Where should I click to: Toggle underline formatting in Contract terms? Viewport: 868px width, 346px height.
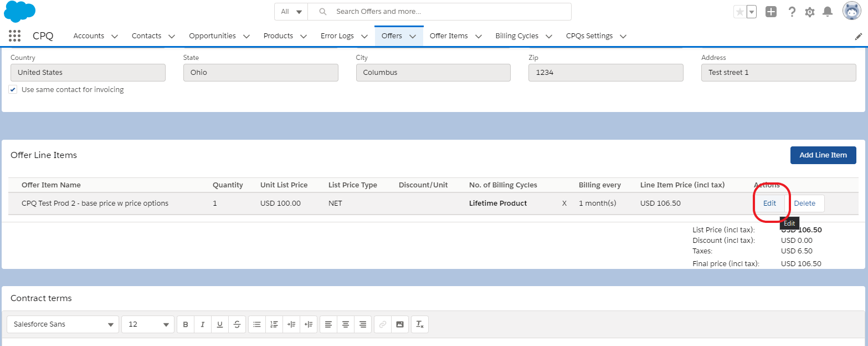click(x=220, y=324)
